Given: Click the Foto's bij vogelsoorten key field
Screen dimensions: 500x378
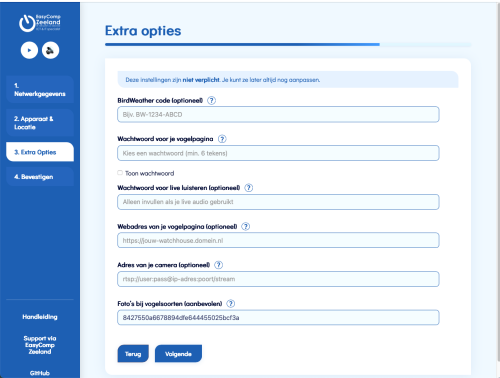Looking at the screenshot, I should click(278, 318).
